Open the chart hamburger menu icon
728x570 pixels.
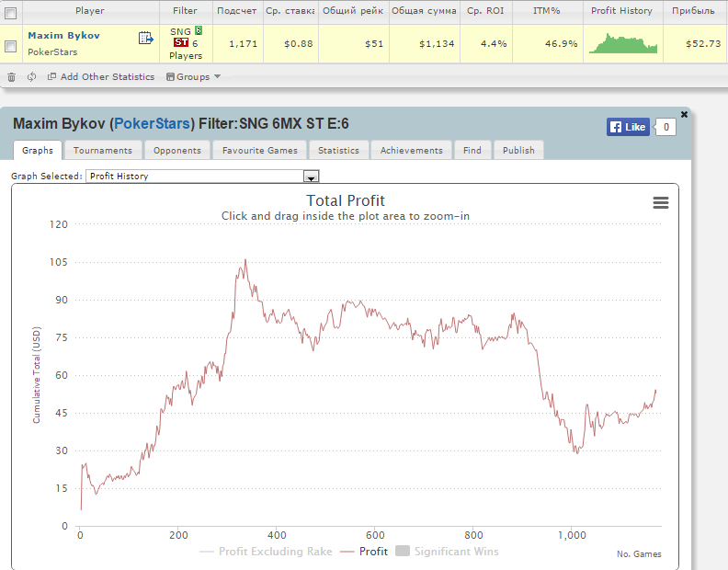click(661, 202)
